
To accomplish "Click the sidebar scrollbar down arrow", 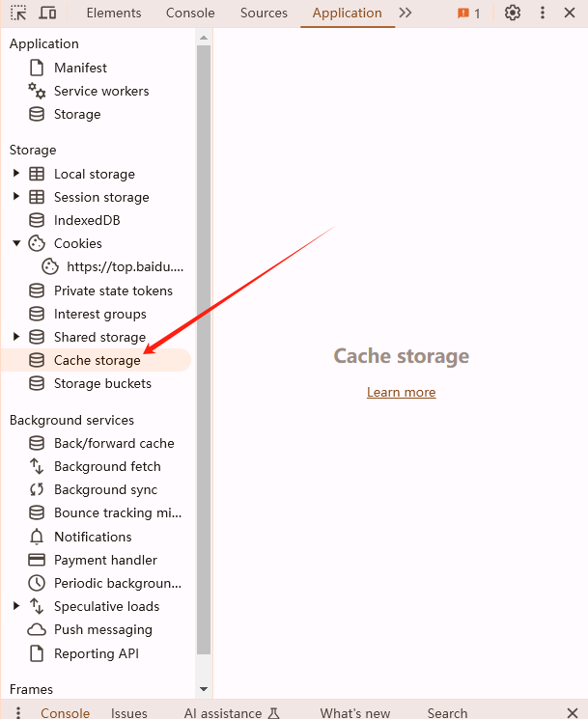I will [204, 689].
